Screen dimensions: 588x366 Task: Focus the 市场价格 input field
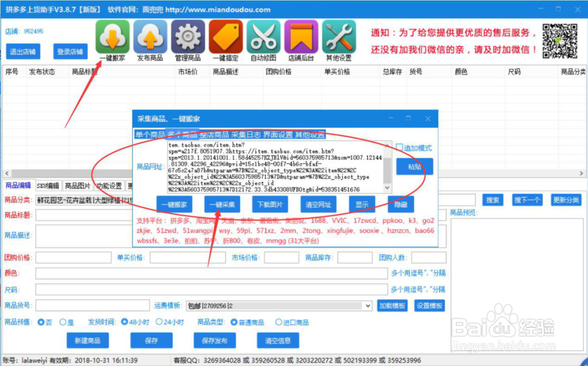(281, 258)
